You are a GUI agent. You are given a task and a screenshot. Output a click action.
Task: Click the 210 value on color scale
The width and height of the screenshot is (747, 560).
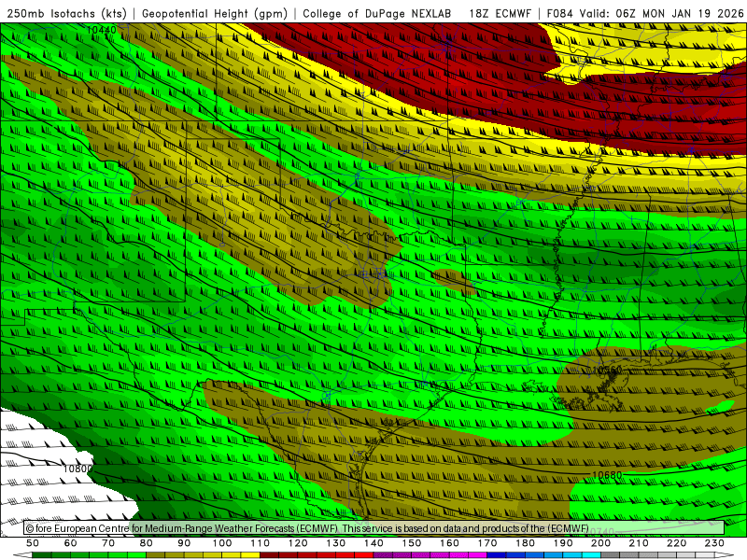tap(639, 543)
